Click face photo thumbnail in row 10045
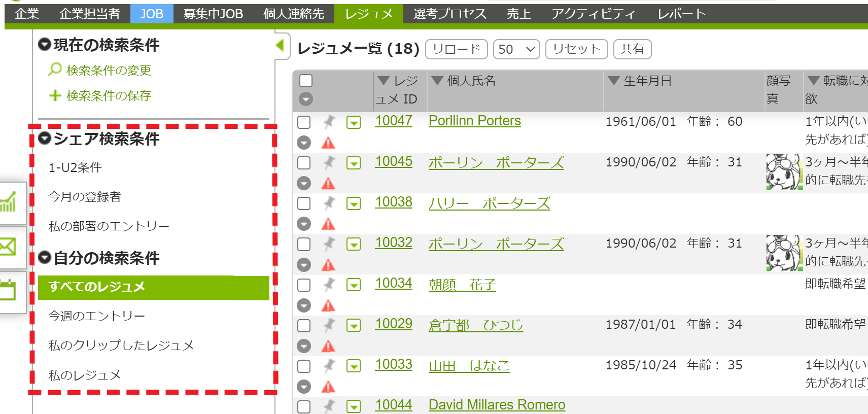Viewport: 868px width, 414px height. click(x=784, y=172)
